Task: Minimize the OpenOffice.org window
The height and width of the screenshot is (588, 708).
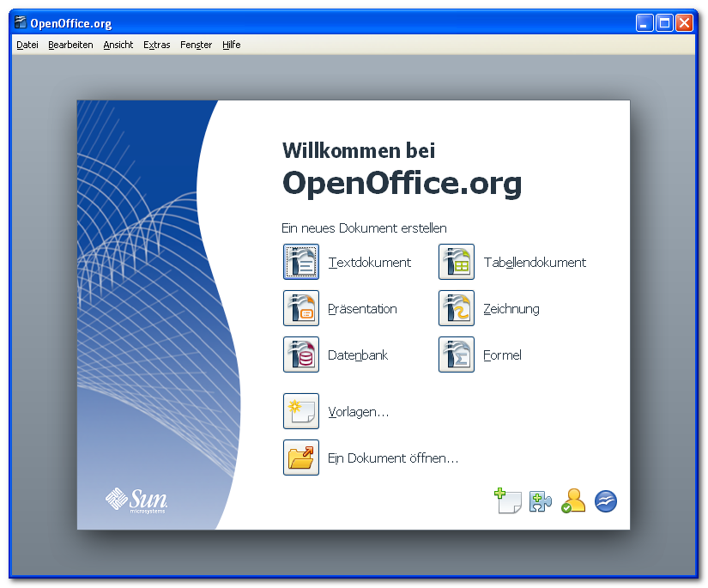Action: [x=644, y=22]
